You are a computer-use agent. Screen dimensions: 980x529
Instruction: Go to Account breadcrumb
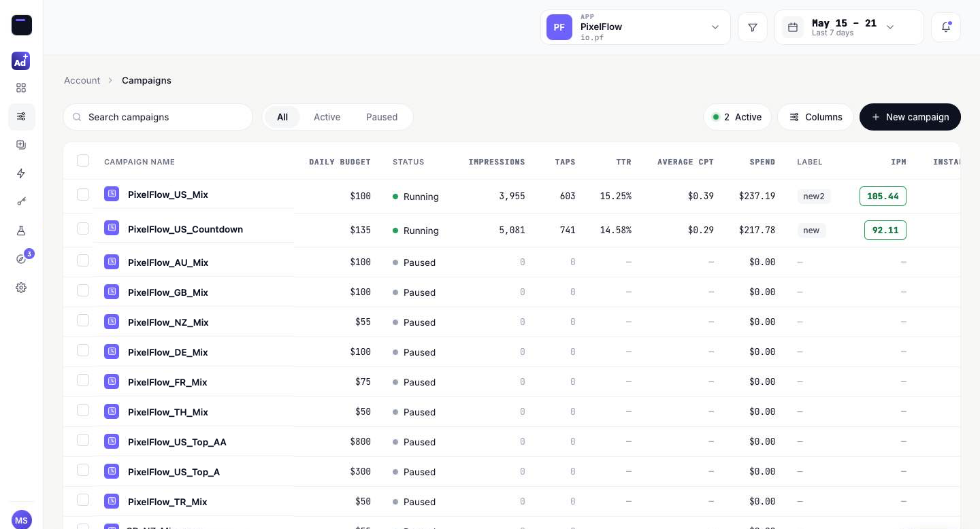click(82, 80)
